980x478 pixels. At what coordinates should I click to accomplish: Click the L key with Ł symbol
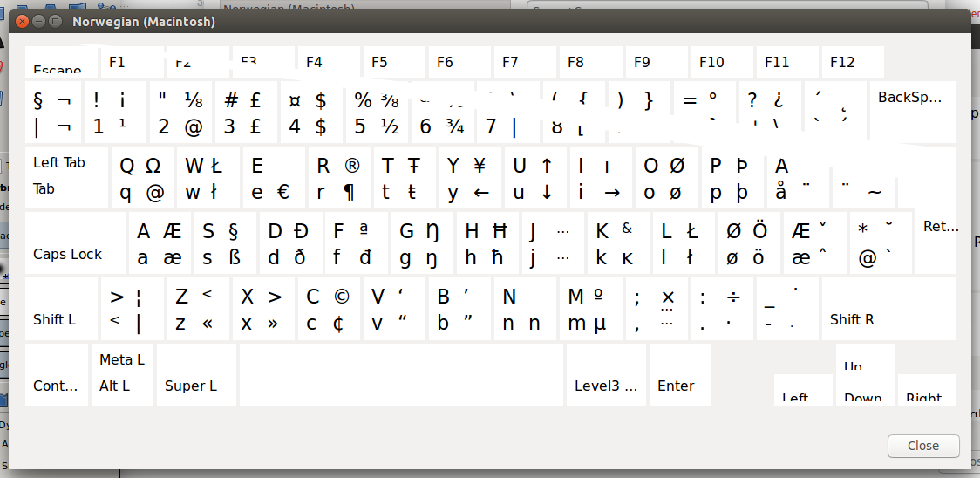point(684,242)
